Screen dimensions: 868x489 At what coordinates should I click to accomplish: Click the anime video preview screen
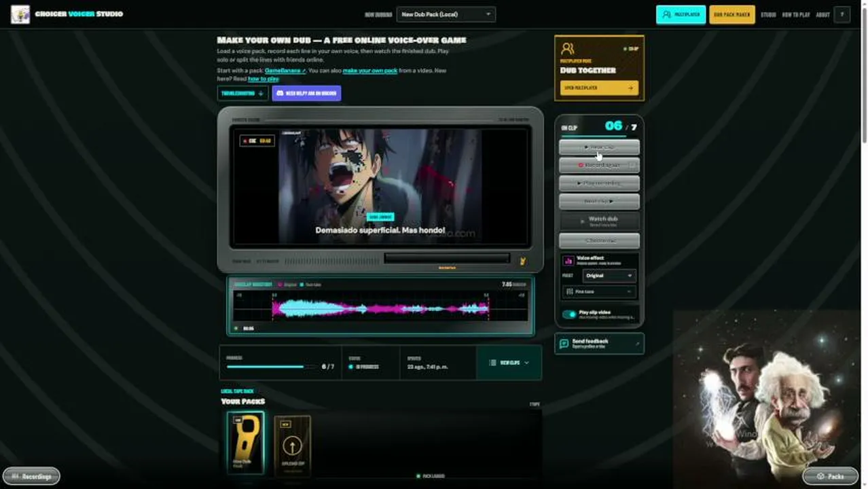pyautogui.click(x=380, y=186)
